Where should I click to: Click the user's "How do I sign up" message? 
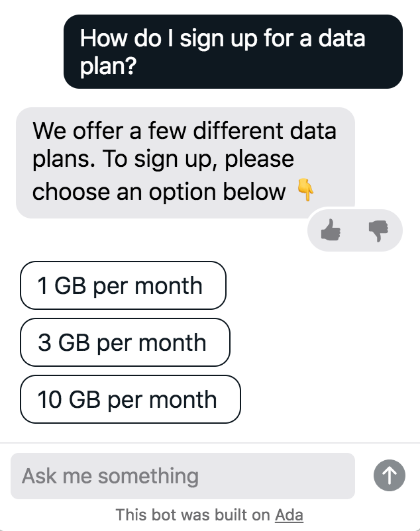pos(233,52)
